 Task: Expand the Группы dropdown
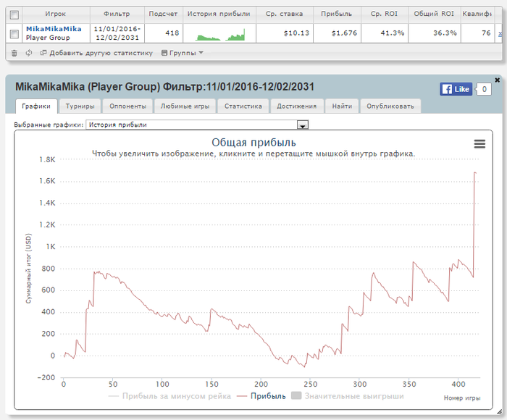tap(183, 53)
